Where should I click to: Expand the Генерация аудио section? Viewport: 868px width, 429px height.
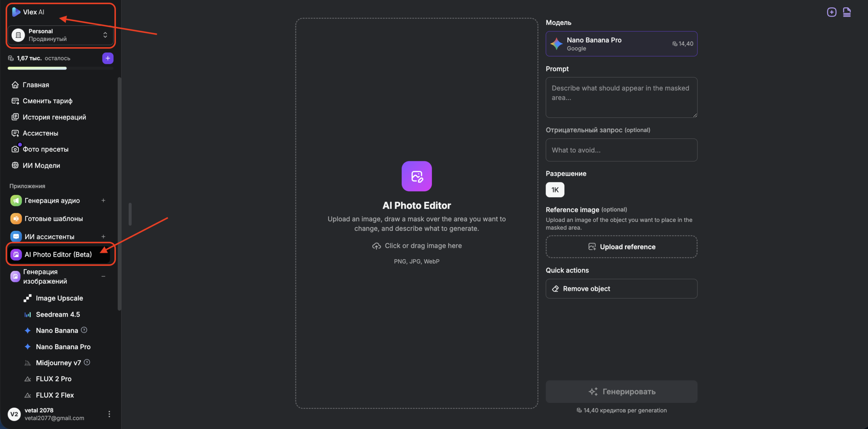(103, 201)
